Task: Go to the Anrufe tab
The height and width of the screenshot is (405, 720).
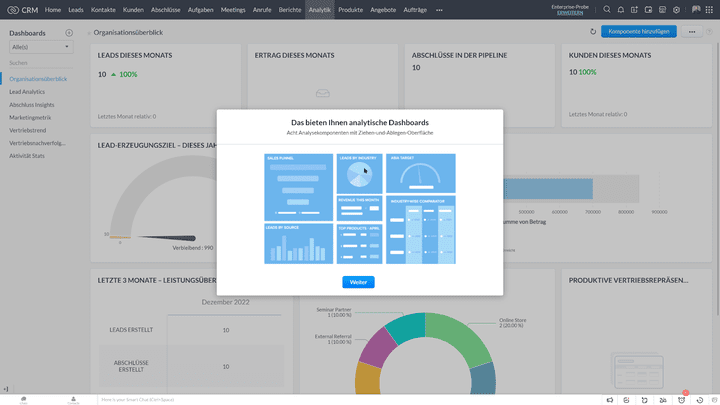Action: [262, 10]
